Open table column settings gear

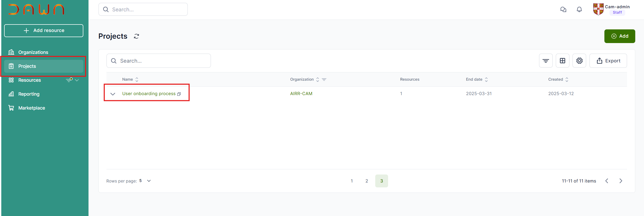point(579,61)
